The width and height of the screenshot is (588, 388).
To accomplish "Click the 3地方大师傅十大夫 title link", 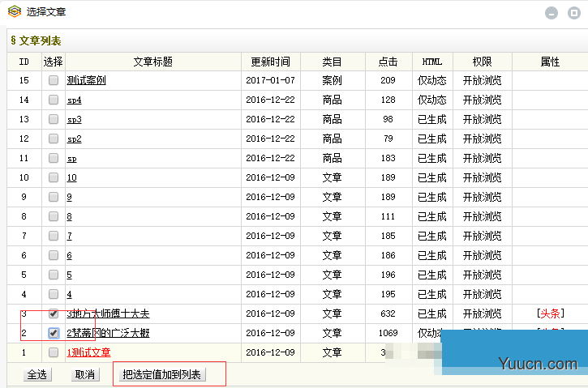I will (x=108, y=313).
